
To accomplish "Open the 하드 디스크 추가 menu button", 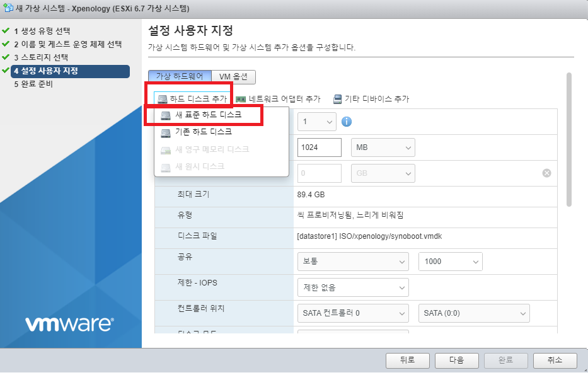I will point(192,99).
